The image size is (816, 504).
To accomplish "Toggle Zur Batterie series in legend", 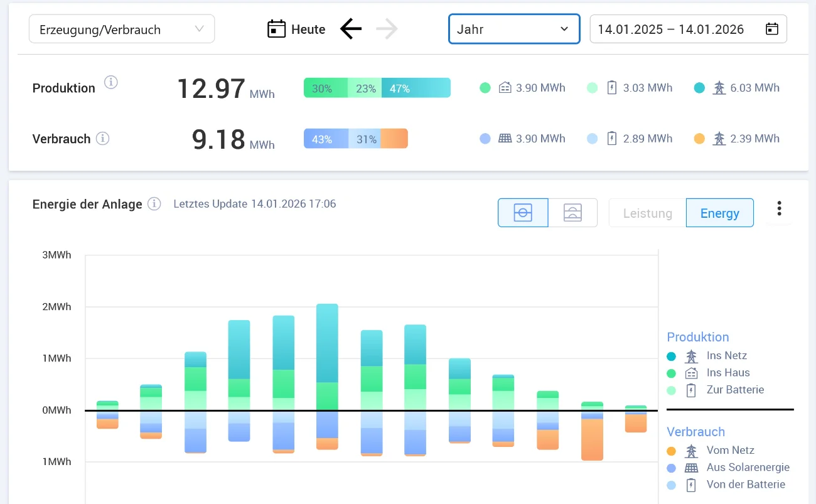I will tap(734, 390).
